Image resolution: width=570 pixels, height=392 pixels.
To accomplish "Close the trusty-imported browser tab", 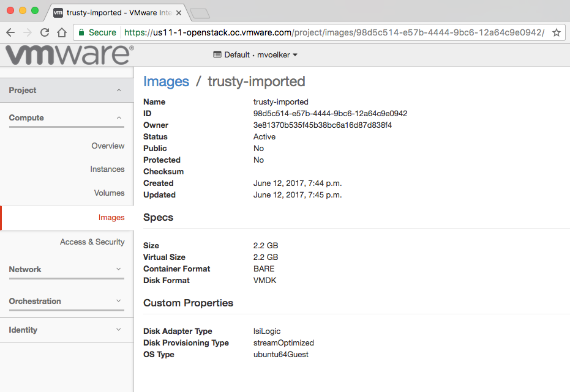I will [x=179, y=13].
